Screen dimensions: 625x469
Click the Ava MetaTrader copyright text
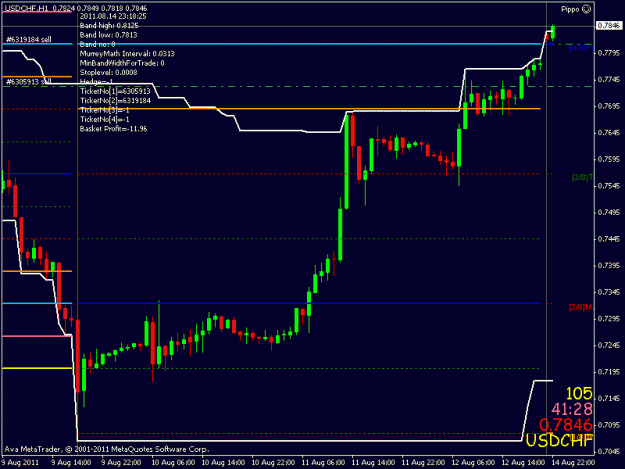point(106,449)
